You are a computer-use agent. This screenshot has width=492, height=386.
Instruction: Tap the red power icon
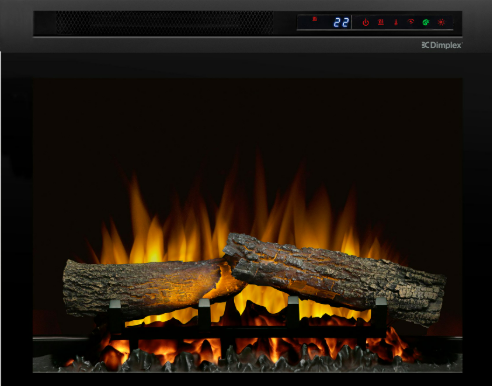[366, 22]
